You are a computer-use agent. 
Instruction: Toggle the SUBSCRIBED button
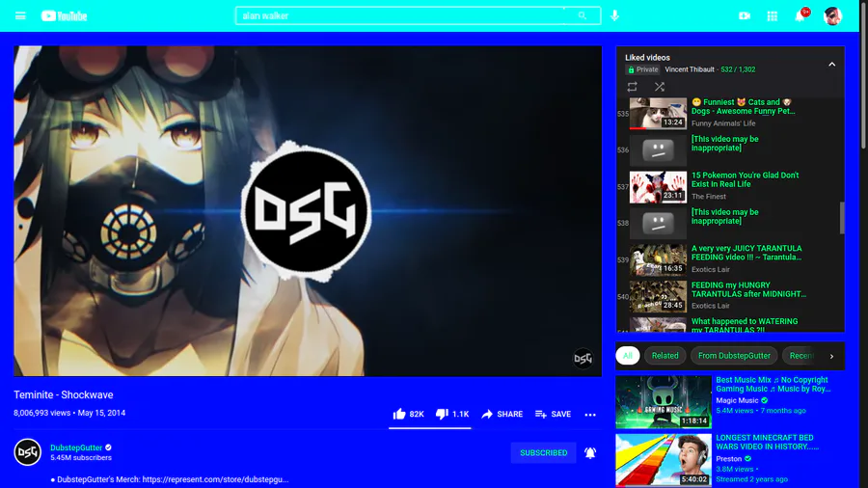[544, 452]
